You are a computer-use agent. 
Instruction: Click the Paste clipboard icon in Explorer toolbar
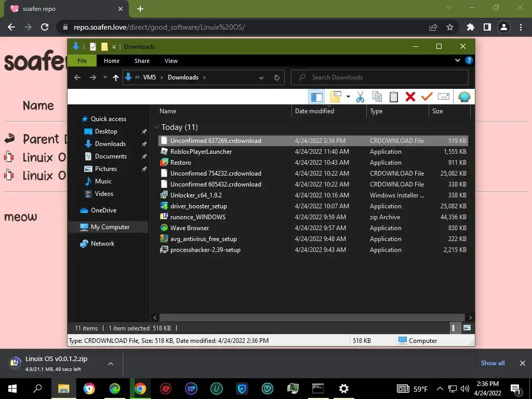coord(394,97)
